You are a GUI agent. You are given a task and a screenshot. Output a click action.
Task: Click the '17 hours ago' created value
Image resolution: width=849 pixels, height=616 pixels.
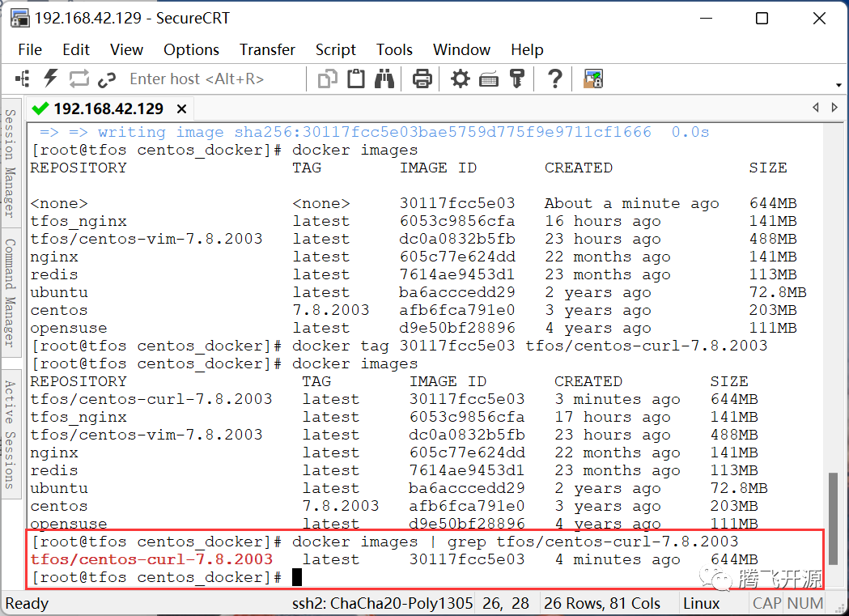coord(613,417)
